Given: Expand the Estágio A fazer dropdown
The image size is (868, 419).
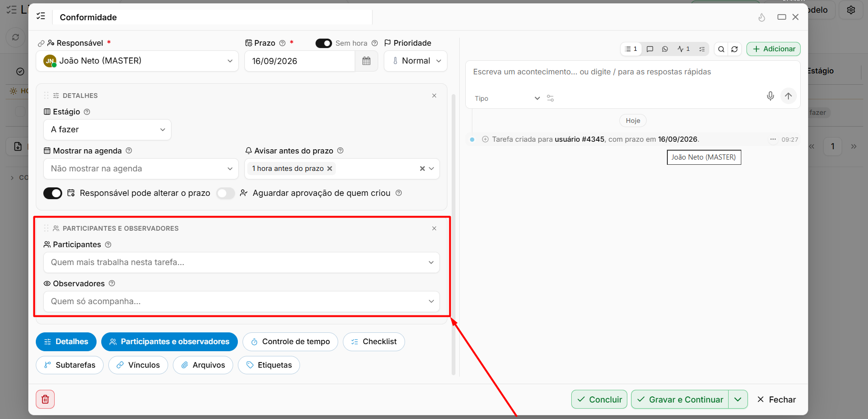Looking at the screenshot, I should pos(107,129).
